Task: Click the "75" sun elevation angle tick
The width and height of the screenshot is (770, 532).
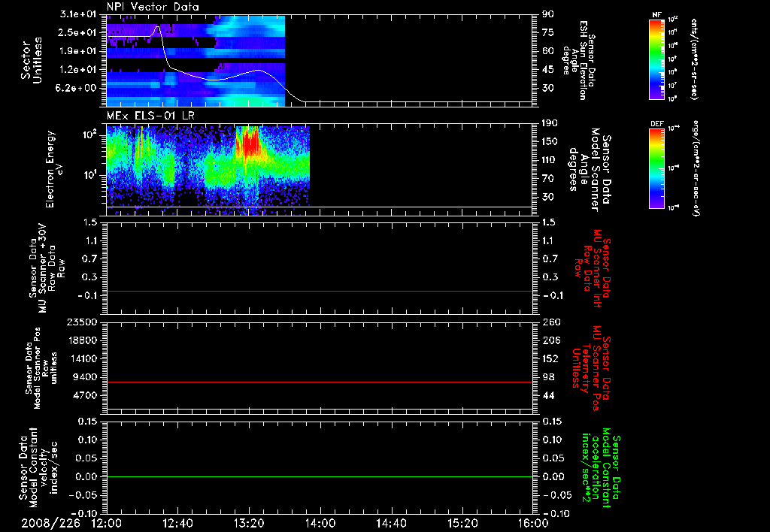Action: pos(548,32)
